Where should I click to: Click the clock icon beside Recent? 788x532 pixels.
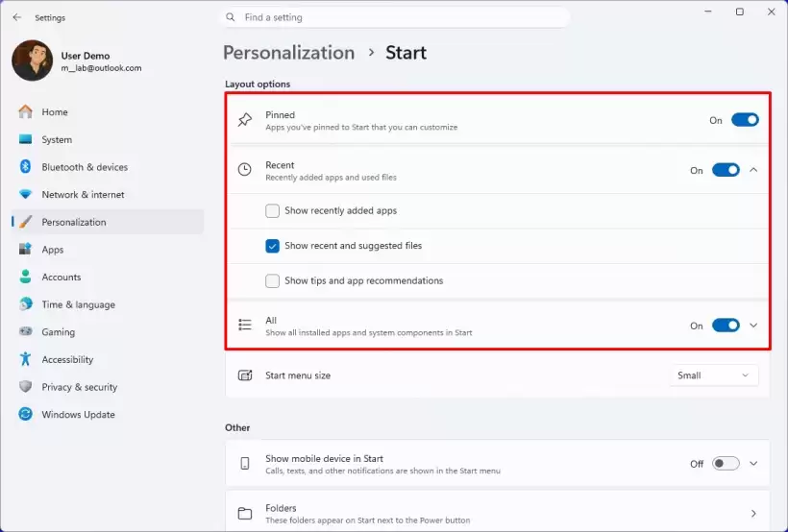click(245, 170)
